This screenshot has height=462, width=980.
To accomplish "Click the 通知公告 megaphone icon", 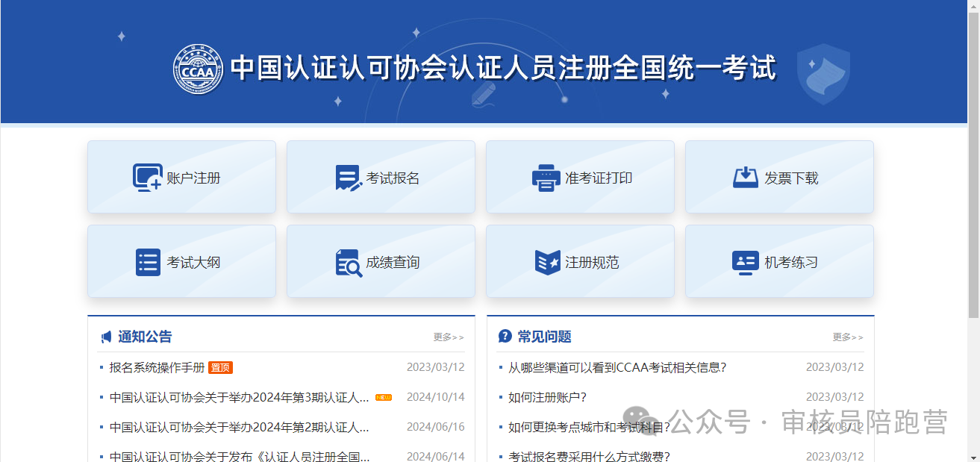I will point(106,337).
